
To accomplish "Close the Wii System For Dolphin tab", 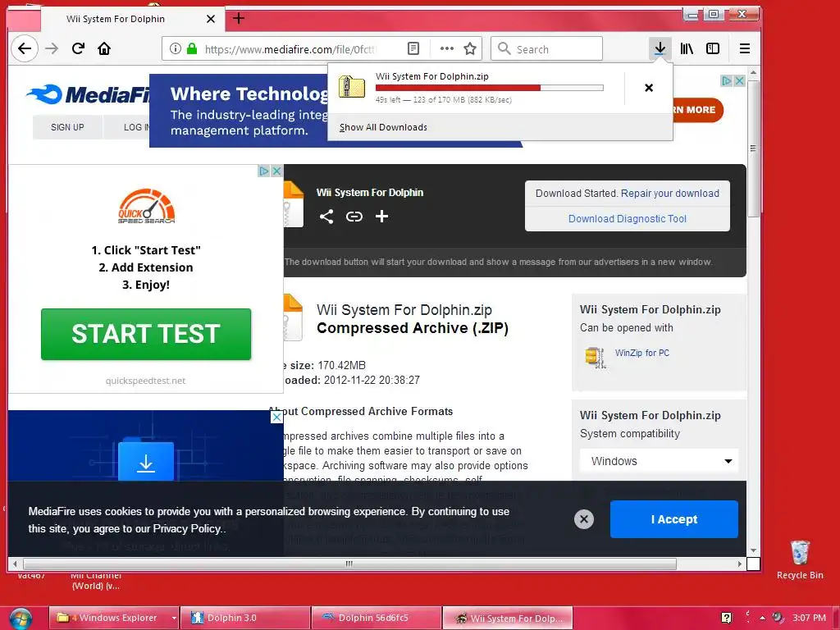I will (211, 19).
